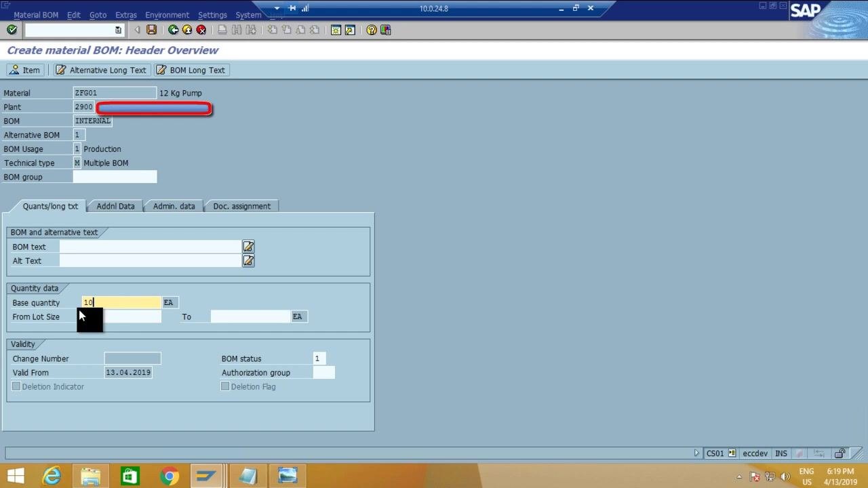Expand the status bar message arrow
The height and width of the screenshot is (488, 868).
(x=696, y=453)
